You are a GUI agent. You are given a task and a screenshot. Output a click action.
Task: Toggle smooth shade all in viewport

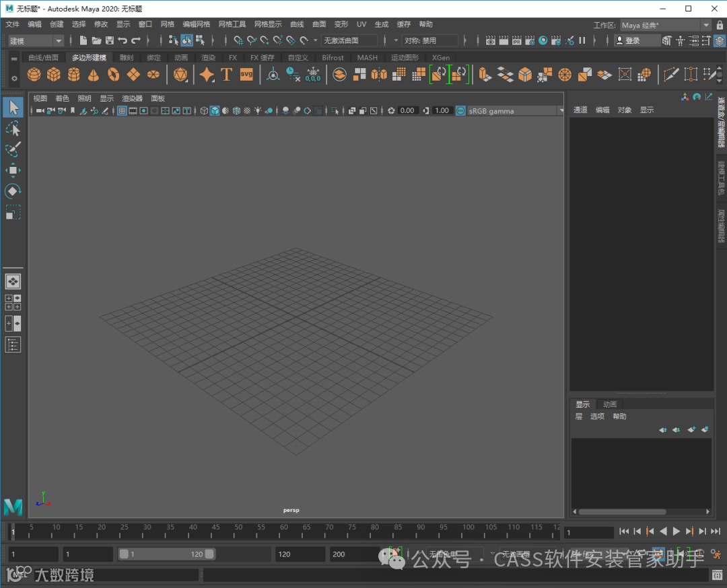215,110
